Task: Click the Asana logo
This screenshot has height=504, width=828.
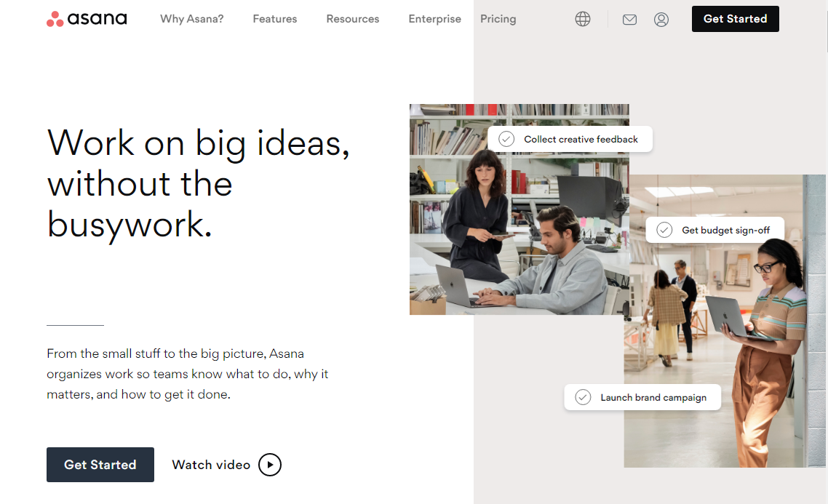Action: coord(87,18)
